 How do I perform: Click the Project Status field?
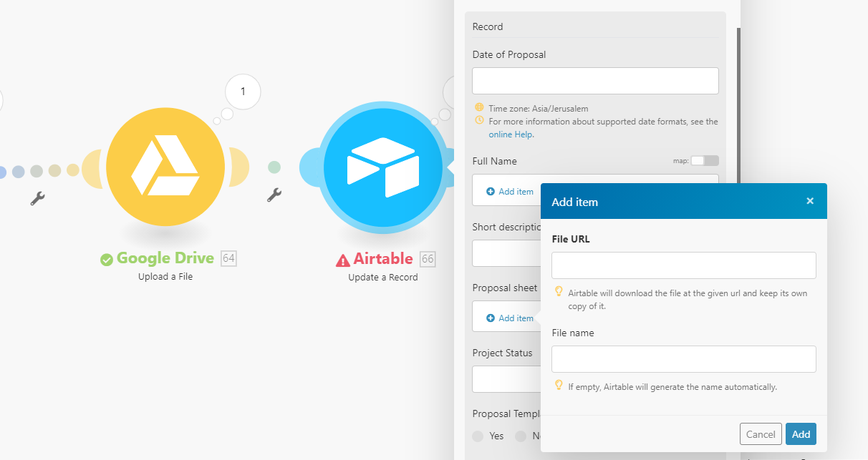pos(506,379)
